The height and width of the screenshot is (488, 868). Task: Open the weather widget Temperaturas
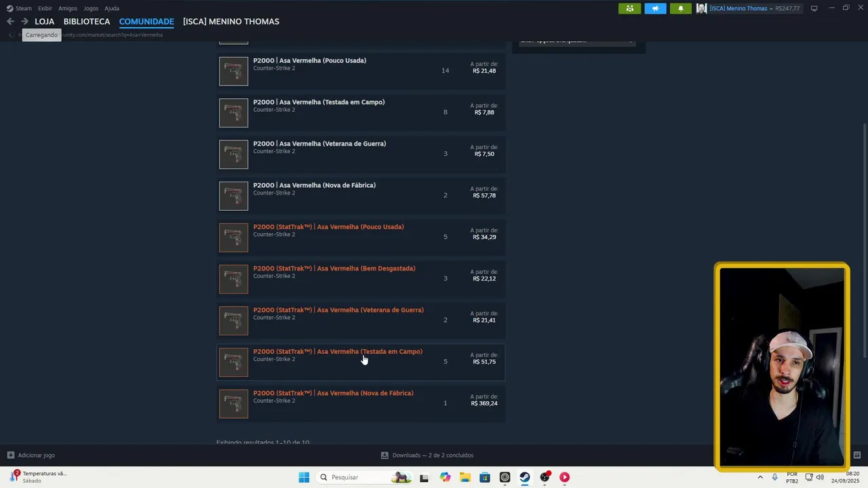point(38,476)
